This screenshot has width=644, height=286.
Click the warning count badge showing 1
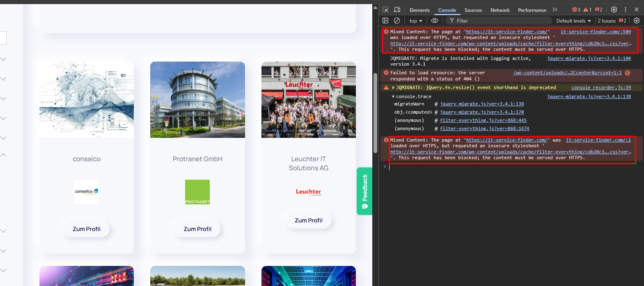click(587, 9)
